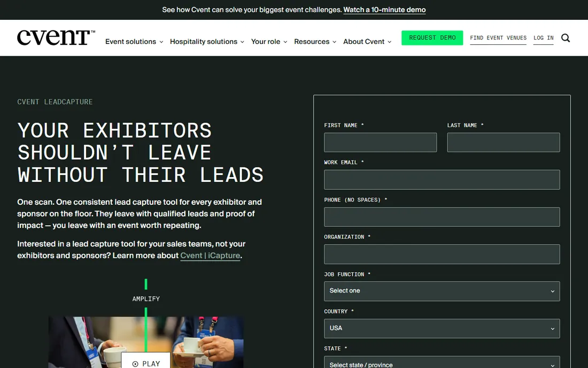588x368 pixels.
Task: Focus the First Name input field
Action: coord(380,142)
